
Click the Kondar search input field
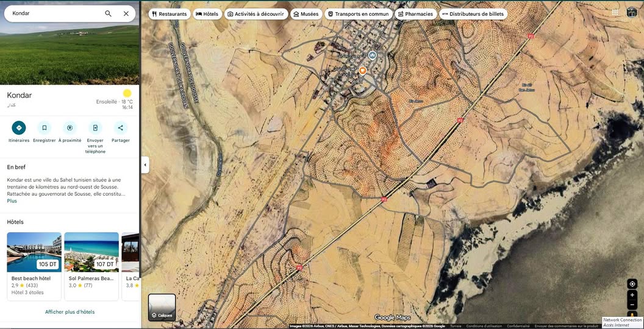pos(55,13)
